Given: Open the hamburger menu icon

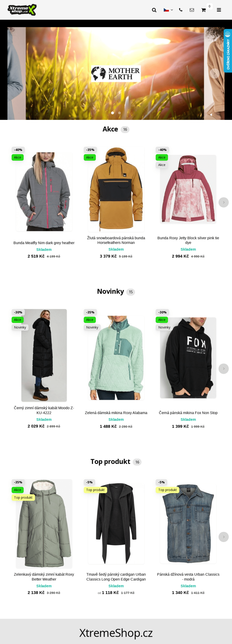Looking at the screenshot, I should point(219,10).
